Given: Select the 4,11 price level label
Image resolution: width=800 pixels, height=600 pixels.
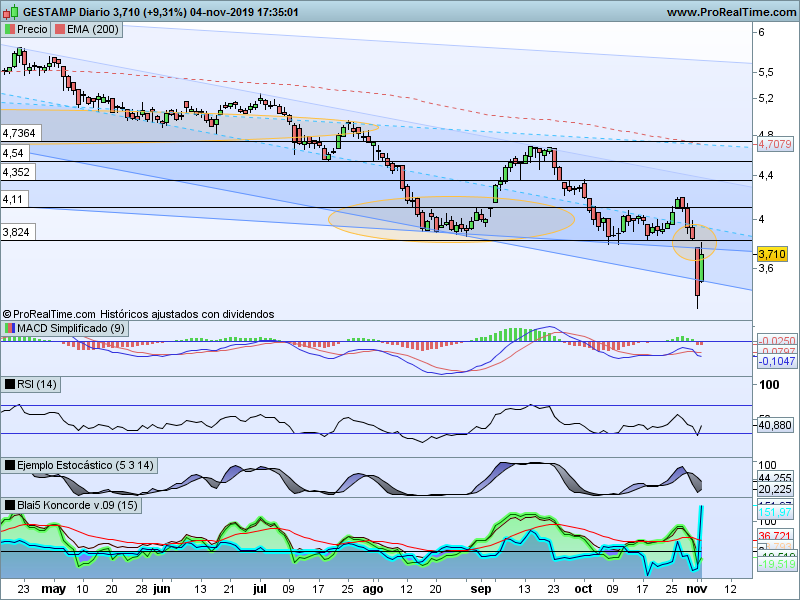Looking at the screenshot, I should 14,199.
